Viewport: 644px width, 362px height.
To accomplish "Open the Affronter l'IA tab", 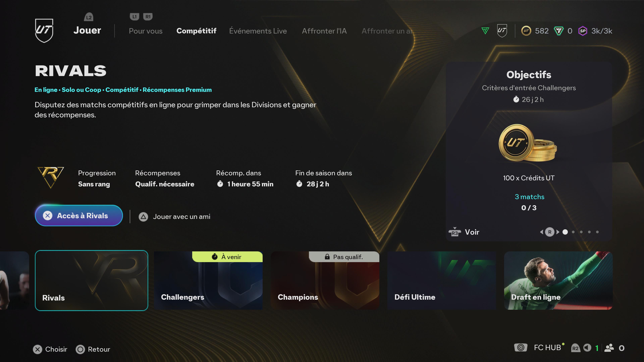I will pos(324,31).
